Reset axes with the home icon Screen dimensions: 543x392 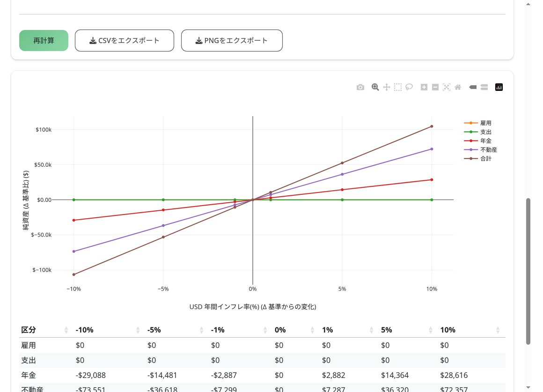pyautogui.click(x=458, y=87)
